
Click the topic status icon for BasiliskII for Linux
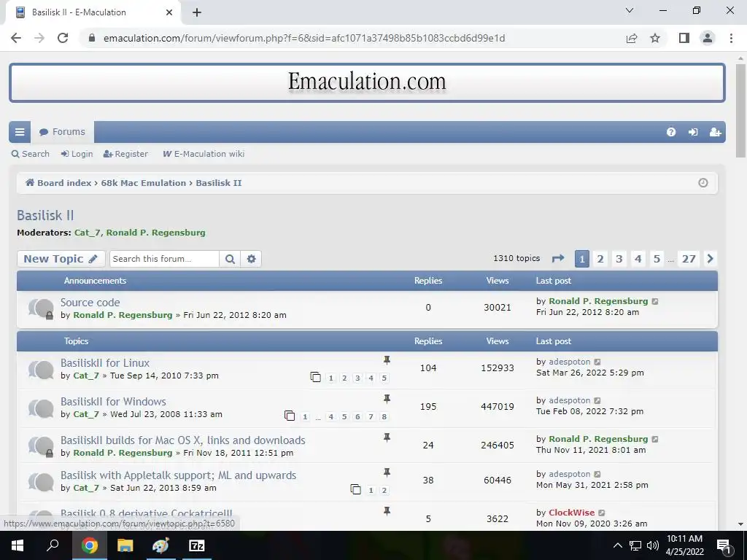(41, 369)
